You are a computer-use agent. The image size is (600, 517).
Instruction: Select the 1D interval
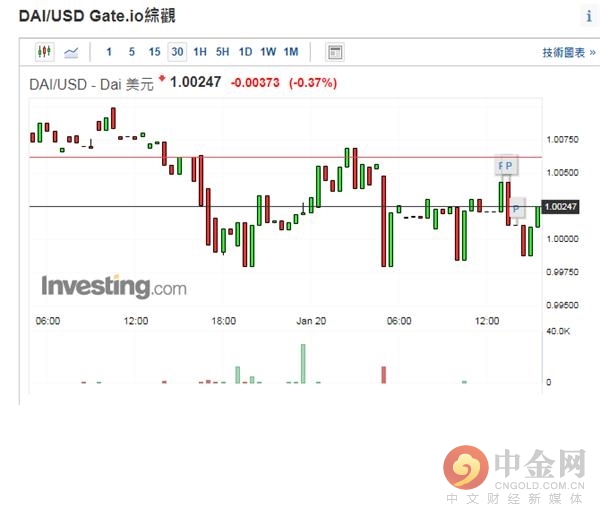(245, 52)
